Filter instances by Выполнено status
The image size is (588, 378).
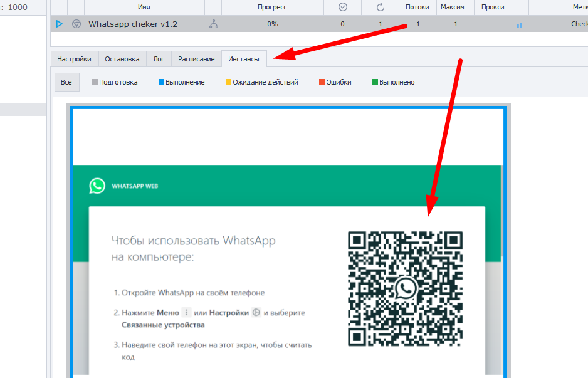(x=394, y=82)
